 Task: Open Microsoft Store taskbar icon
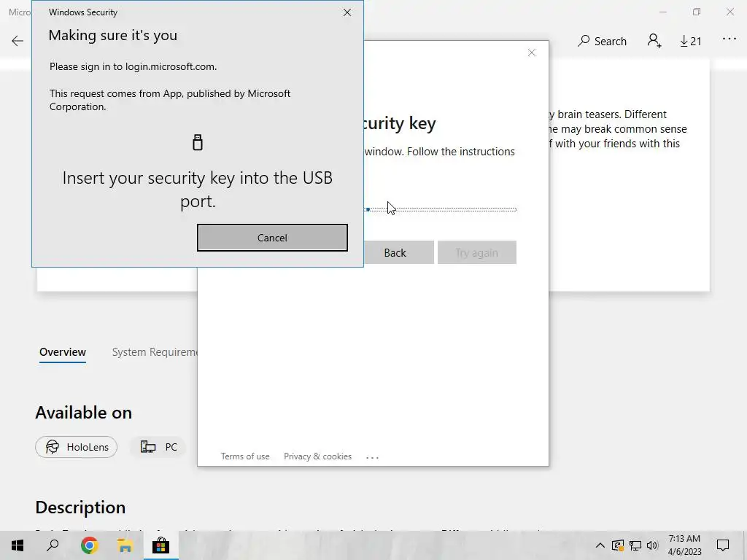point(160,545)
